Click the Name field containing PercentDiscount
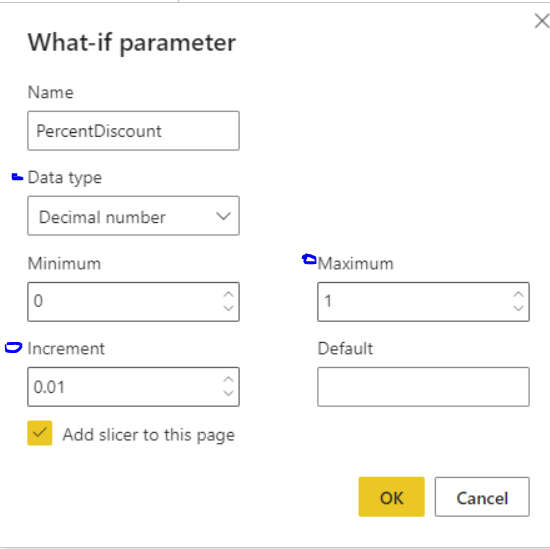 coord(134,131)
